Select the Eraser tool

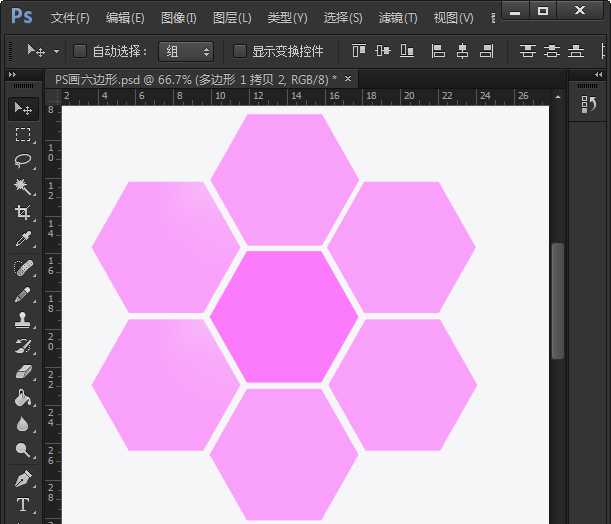pyautogui.click(x=22, y=372)
